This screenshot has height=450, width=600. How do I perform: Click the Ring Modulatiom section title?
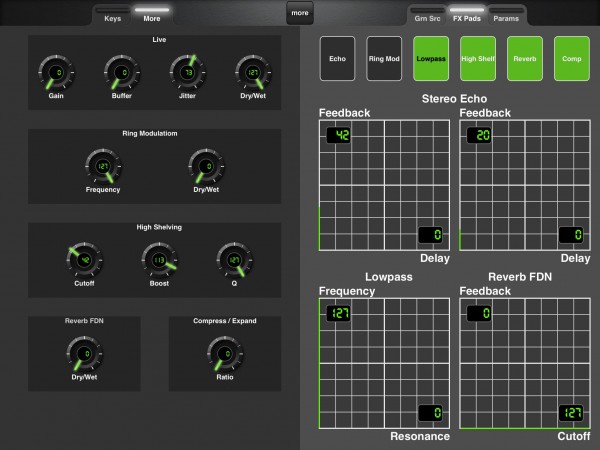pyautogui.click(x=150, y=134)
